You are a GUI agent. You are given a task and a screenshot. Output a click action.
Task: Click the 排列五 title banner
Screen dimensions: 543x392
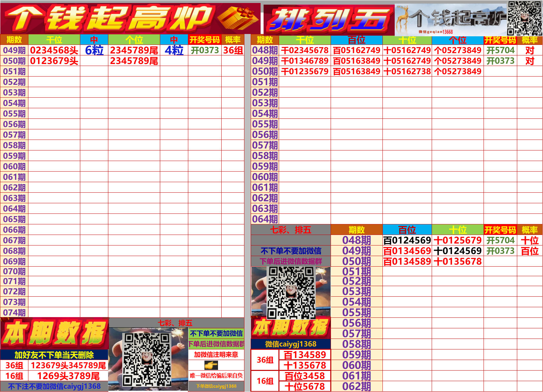[329, 19]
